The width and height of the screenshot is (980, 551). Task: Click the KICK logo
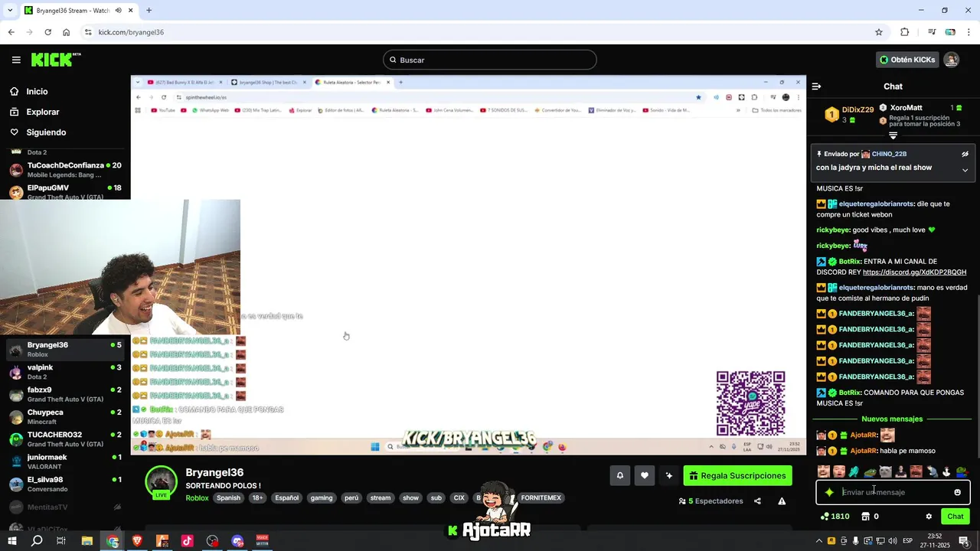click(55, 60)
